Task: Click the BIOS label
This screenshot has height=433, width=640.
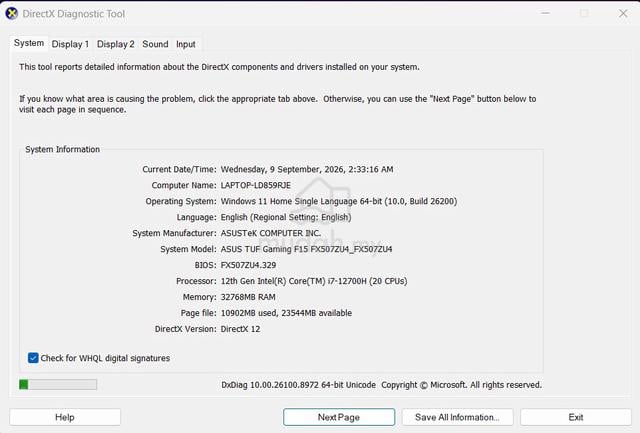Action: [x=205, y=265]
